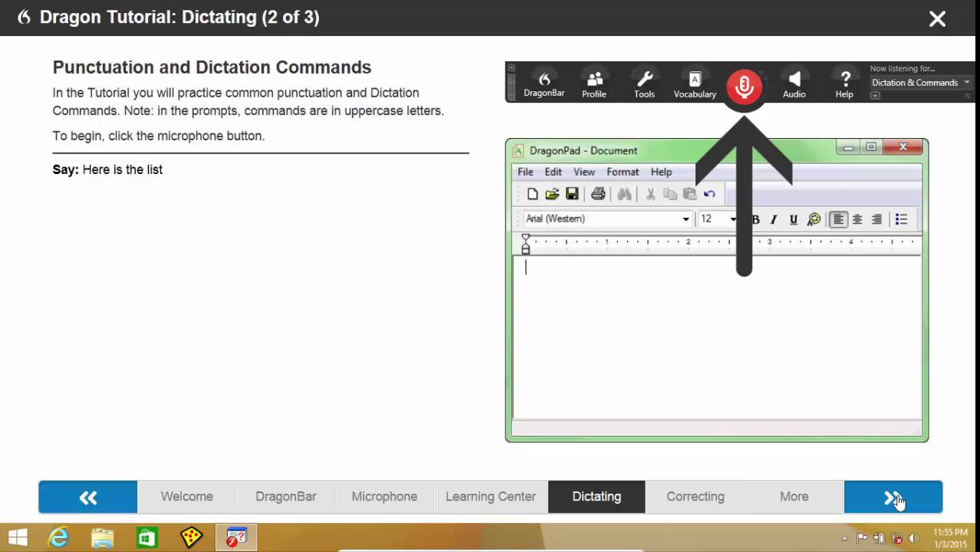
Task: Toggle underline formatting in DragonPad
Action: pos(794,219)
